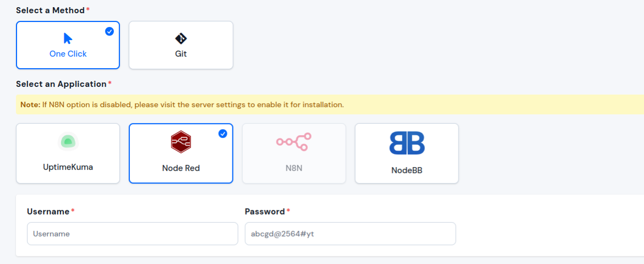This screenshot has height=264, width=644.
Task: Click the yellow N8N note banner
Action: tap(330, 105)
